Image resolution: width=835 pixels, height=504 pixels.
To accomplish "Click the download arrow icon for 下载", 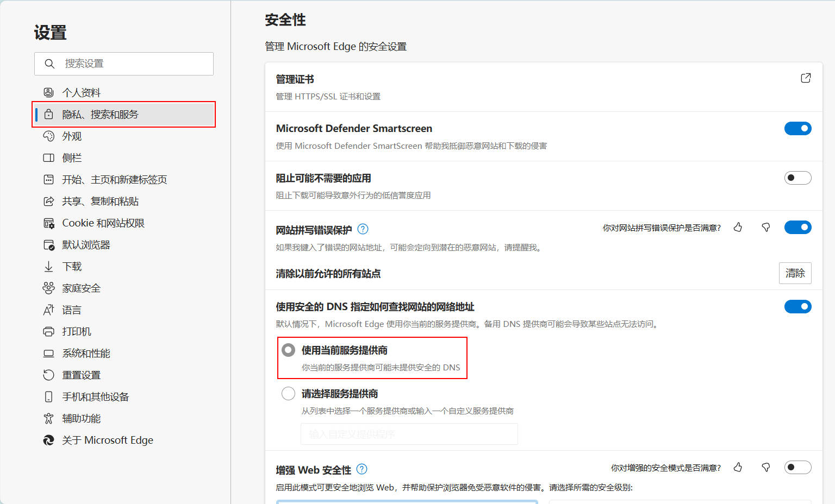I will pos(48,266).
